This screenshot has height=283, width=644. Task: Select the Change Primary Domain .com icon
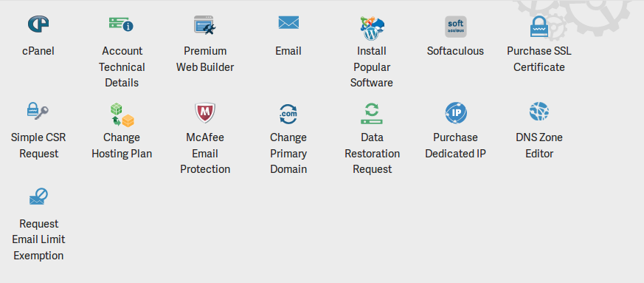point(288,114)
